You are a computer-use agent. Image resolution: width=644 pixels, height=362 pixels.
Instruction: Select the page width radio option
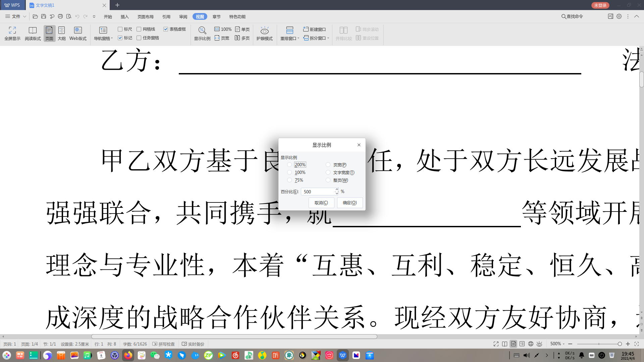328,165
